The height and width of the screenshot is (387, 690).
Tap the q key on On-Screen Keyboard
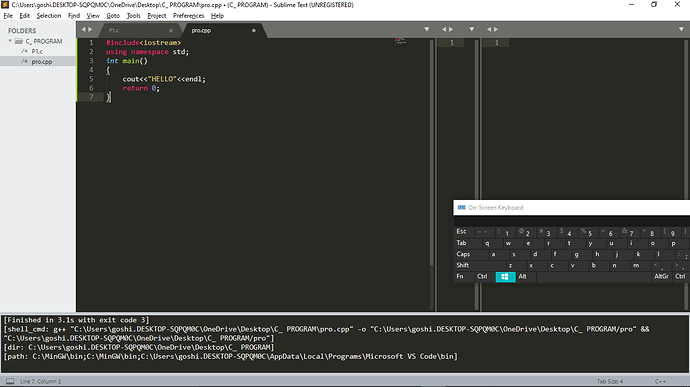[x=488, y=243]
